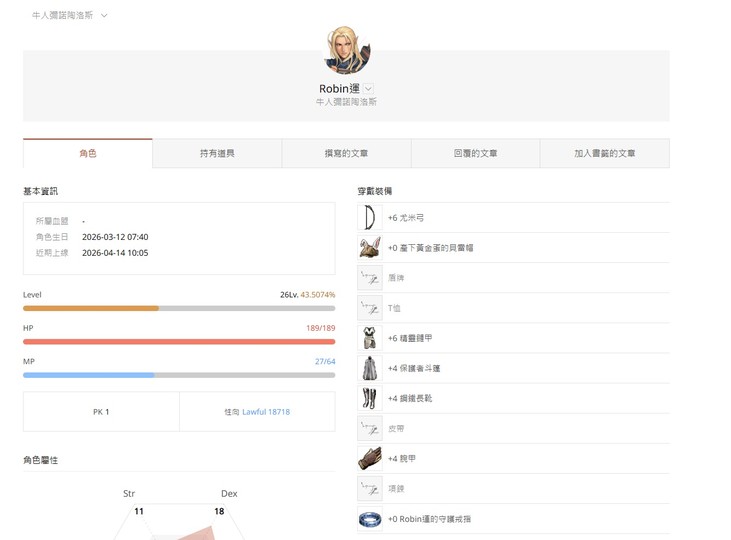Image resolution: width=731 pixels, height=540 pixels.
Task: Expand the dropdown arrow beside Robin運 name
Action: [368, 89]
